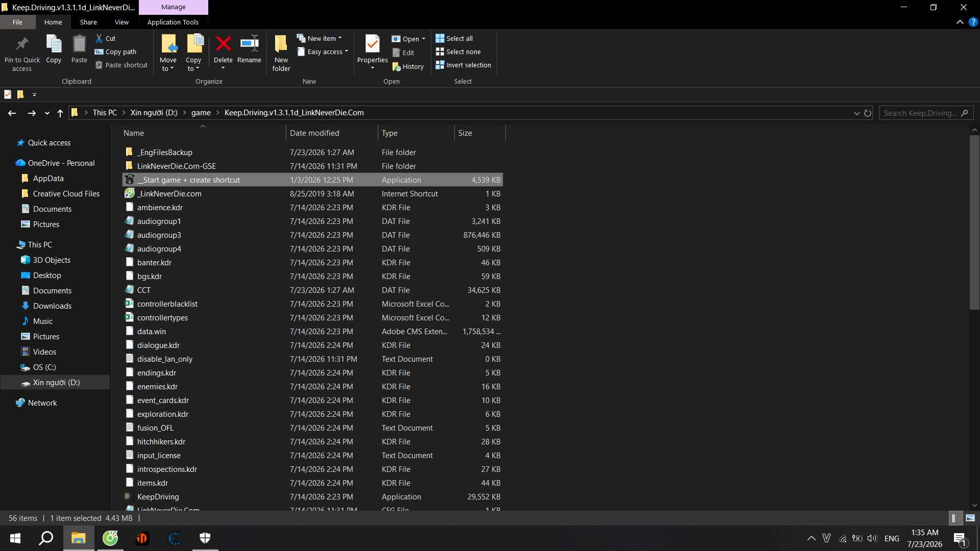
Task: Click Select all in ribbon
Action: point(454,38)
